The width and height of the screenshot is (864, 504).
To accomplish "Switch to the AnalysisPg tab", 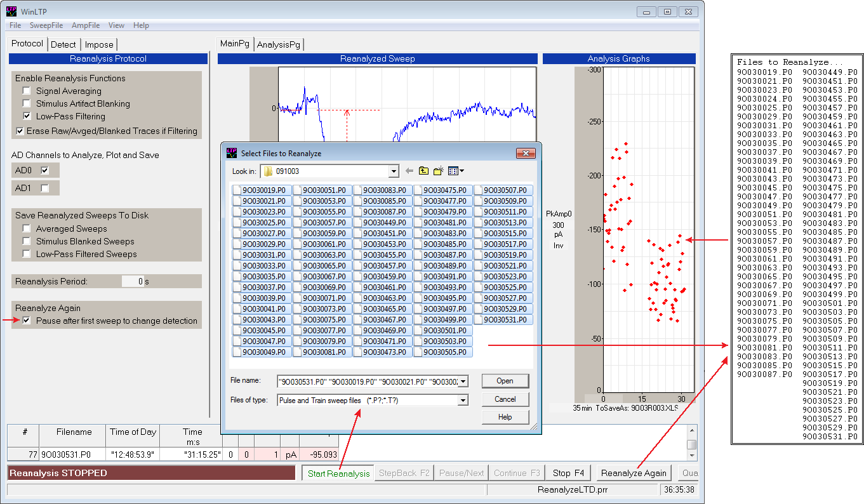I will pyautogui.click(x=279, y=44).
